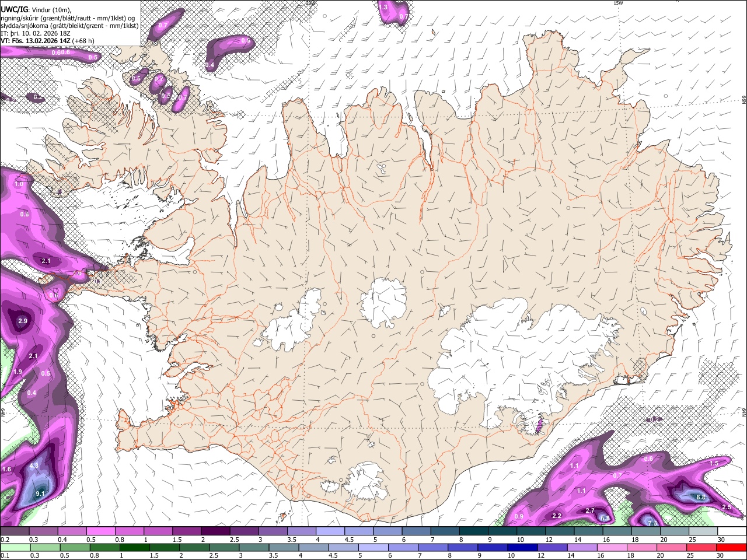The height and width of the screenshot is (560, 747).
Task: Click the '1.0' value on the map
Action: [19, 184]
